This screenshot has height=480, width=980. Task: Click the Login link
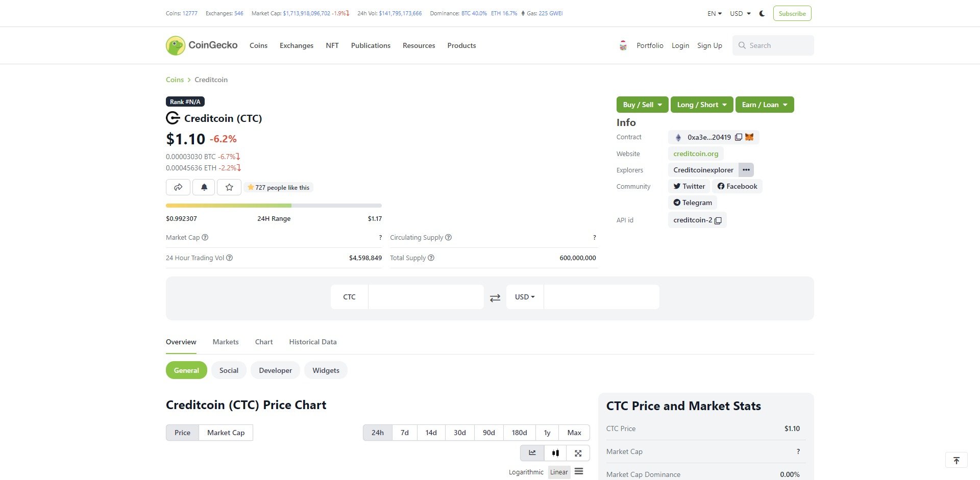tap(680, 45)
